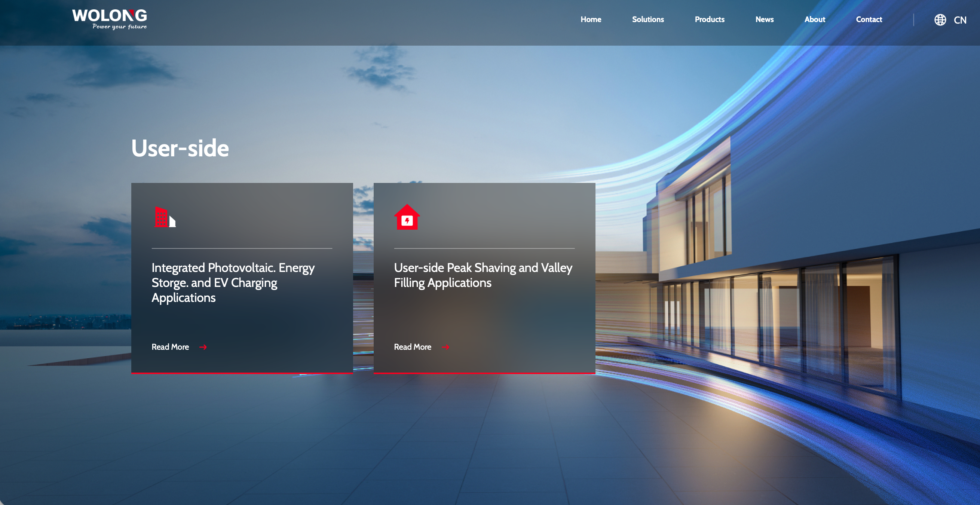Click the "Power your future" tagline
The width and height of the screenshot is (980, 505).
(119, 27)
